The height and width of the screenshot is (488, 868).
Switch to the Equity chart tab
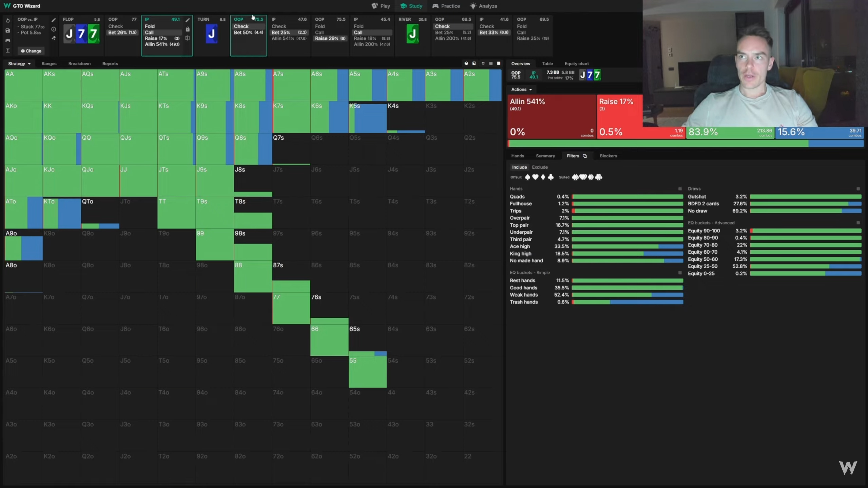click(x=576, y=64)
